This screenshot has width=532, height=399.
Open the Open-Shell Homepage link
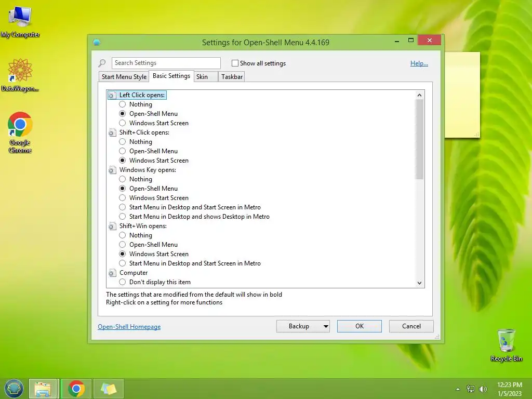pyautogui.click(x=129, y=327)
